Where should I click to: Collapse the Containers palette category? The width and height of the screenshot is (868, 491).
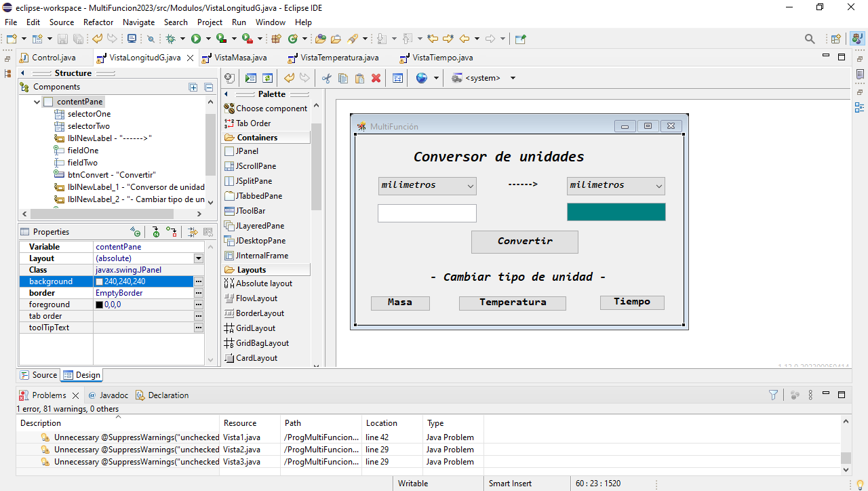[x=267, y=138]
